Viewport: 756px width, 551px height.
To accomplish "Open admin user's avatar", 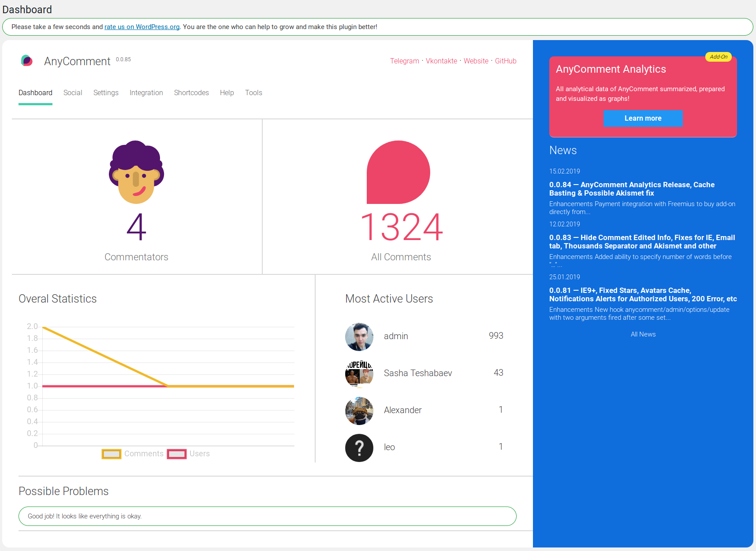I will [x=359, y=337].
